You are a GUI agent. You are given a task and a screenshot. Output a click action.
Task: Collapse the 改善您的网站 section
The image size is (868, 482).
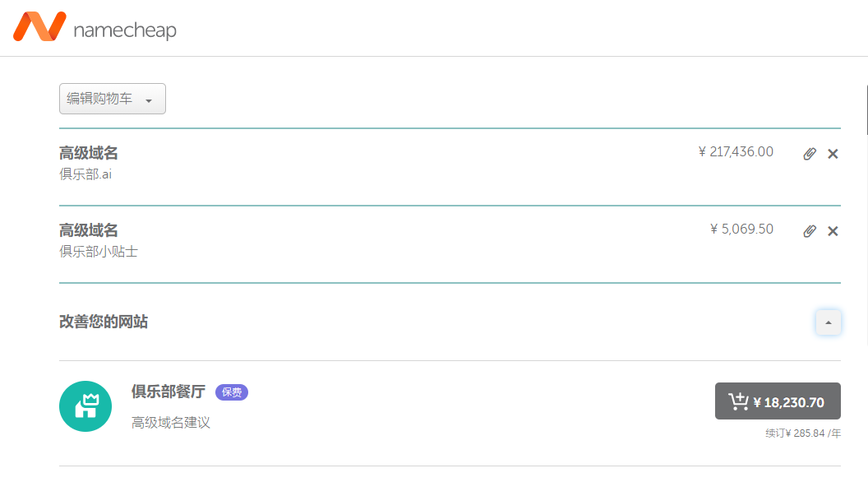[829, 322]
